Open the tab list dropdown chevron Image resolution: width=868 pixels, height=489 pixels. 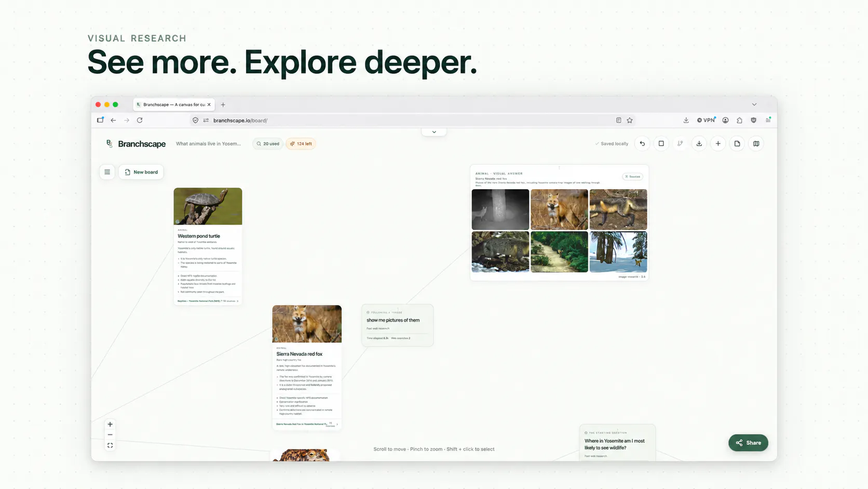coord(754,104)
